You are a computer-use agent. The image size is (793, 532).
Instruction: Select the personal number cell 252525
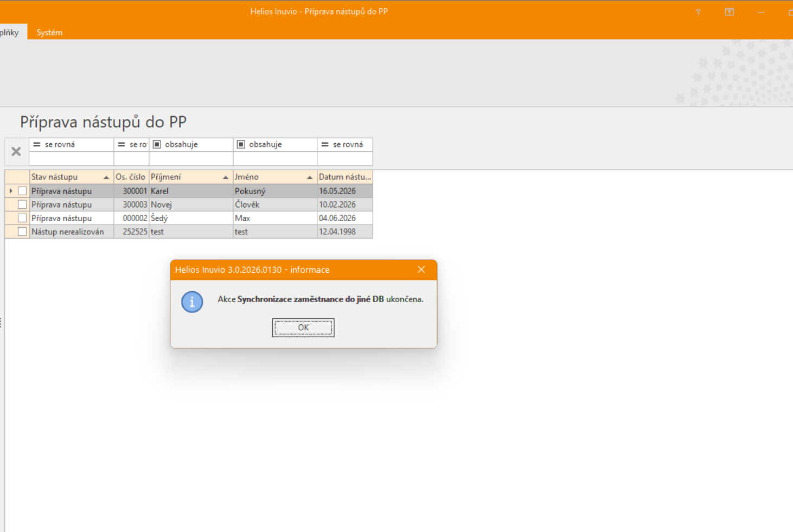point(131,232)
